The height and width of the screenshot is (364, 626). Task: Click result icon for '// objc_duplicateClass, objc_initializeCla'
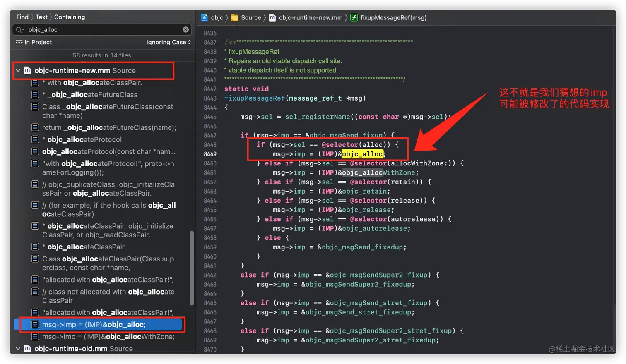(35, 184)
